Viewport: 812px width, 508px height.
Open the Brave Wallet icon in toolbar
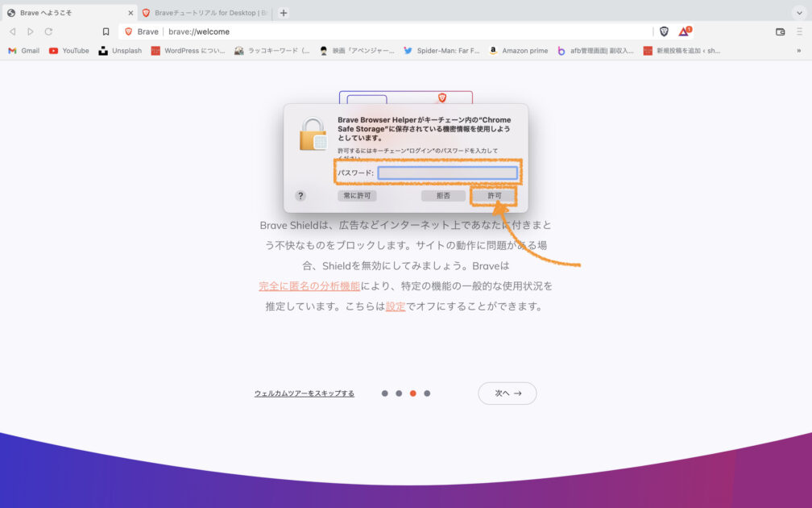pos(780,31)
